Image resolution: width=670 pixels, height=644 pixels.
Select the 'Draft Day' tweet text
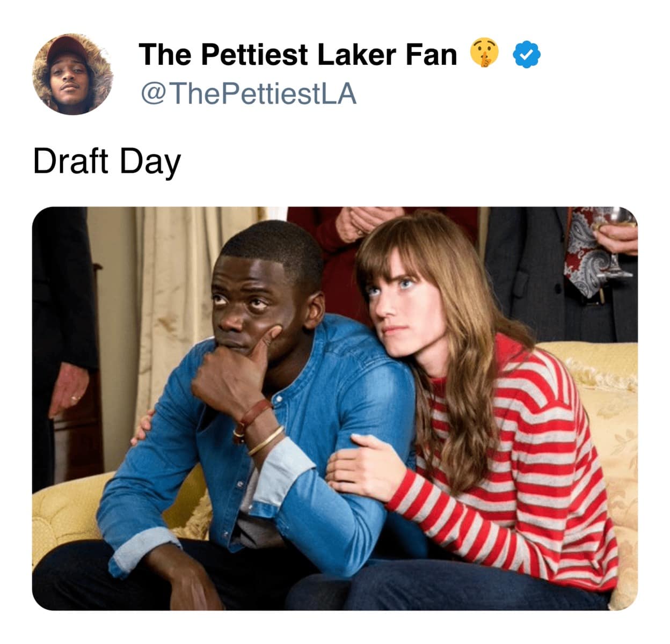tap(107, 162)
